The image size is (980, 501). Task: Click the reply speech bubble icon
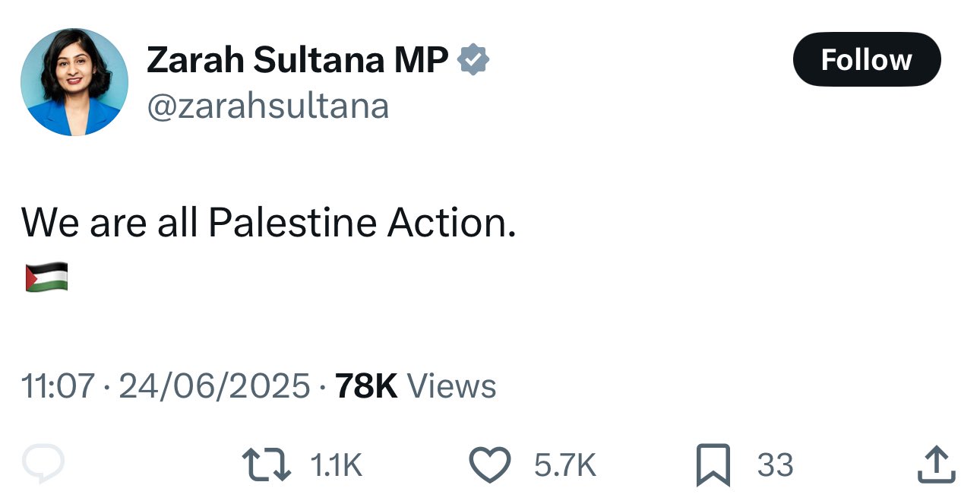point(43,465)
